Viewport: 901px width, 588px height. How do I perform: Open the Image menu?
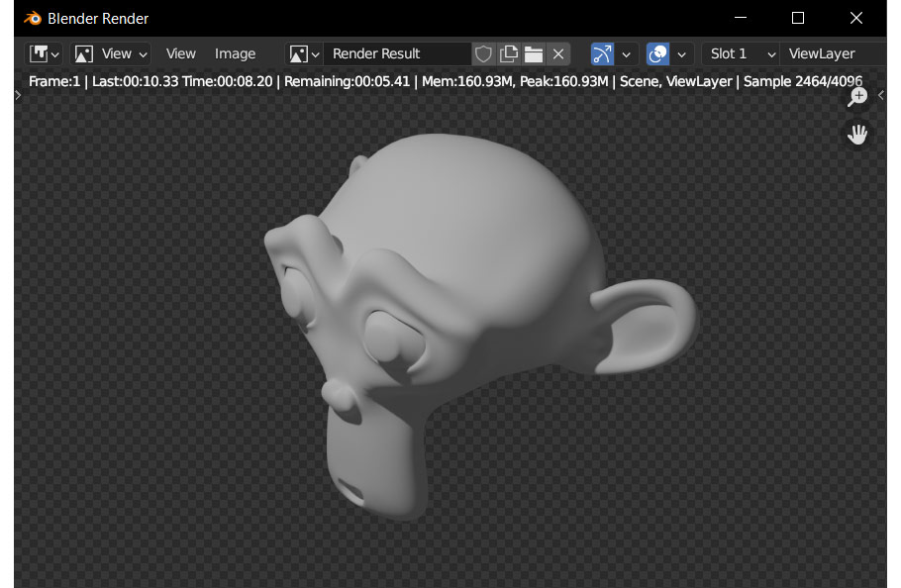[x=235, y=53]
